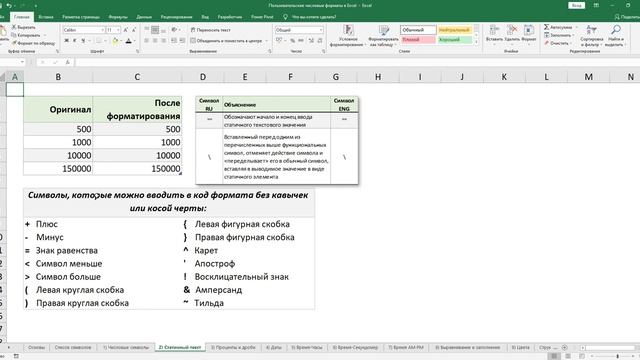The width and height of the screenshot is (640, 360).
Task: Align cell content to the top
Action: (x=147, y=30)
